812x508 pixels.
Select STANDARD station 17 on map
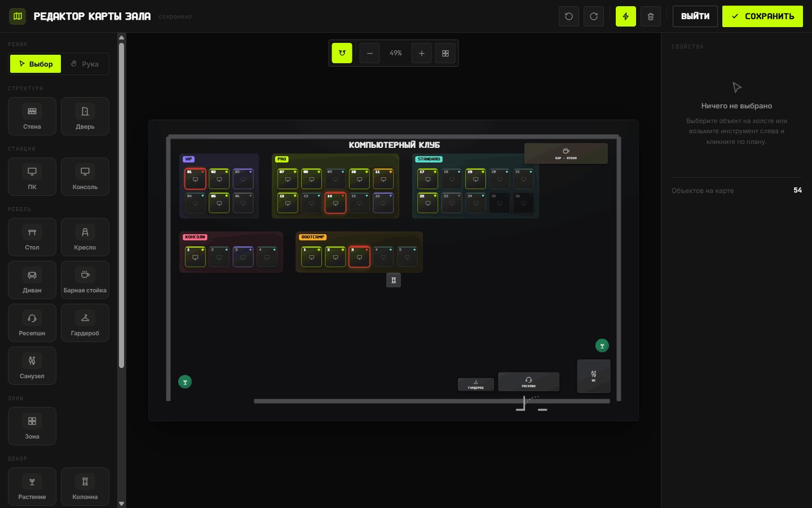[427, 179]
